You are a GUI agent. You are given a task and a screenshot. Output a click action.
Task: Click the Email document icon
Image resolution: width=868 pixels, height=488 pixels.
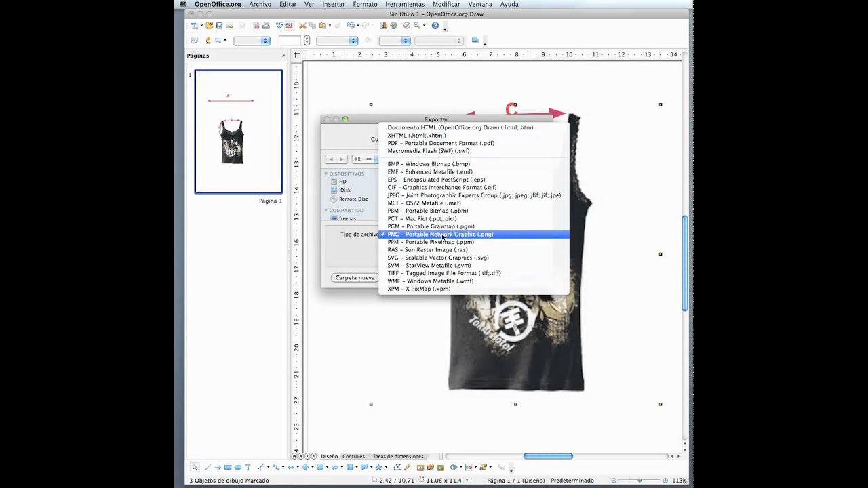(229, 26)
